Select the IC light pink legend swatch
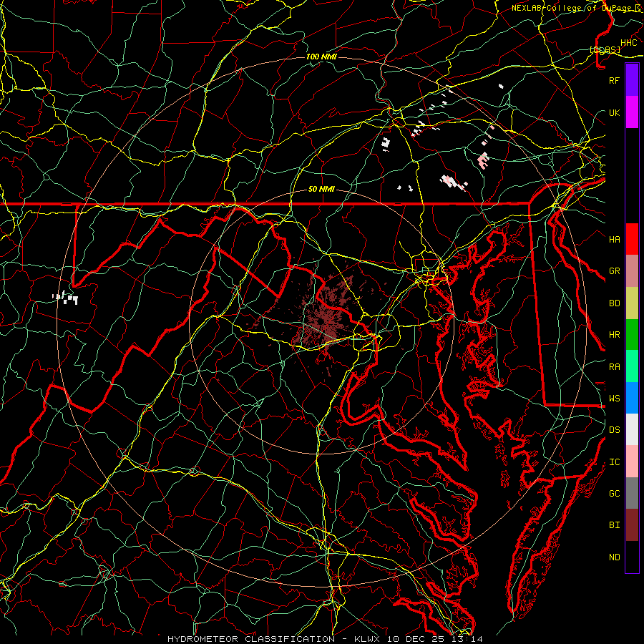This screenshot has height=644, width=644. coord(632,462)
